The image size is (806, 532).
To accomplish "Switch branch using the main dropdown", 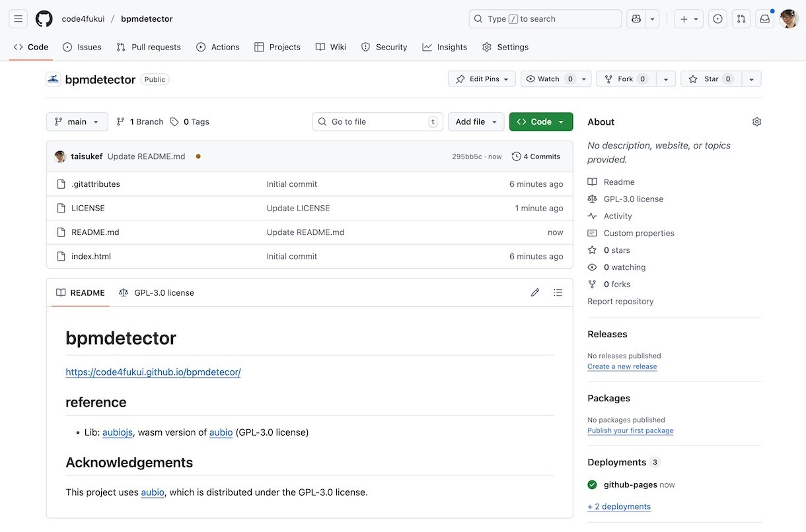I will (77, 121).
